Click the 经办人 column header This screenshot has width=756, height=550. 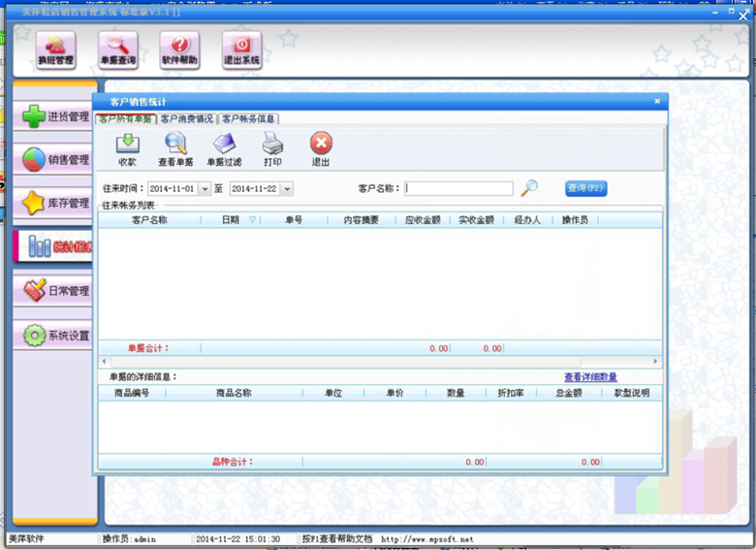(527, 220)
